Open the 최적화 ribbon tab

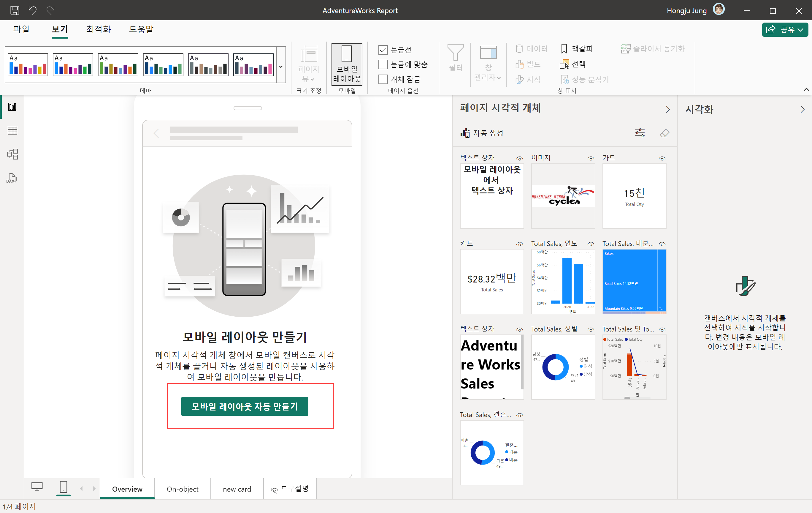pos(98,29)
